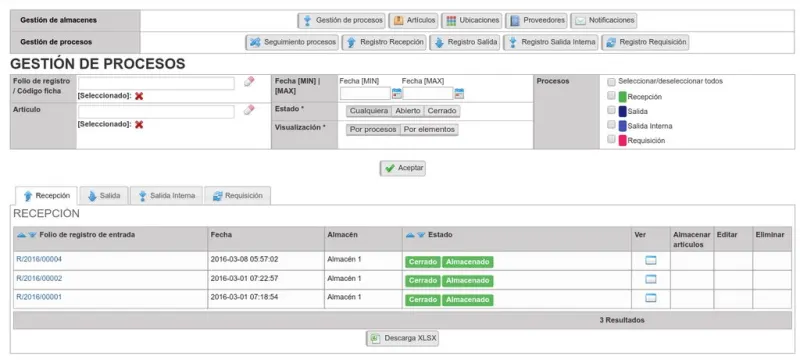Open Seguimiento procesos
Image resolution: width=800 pixels, height=363 pixels.
292,42
